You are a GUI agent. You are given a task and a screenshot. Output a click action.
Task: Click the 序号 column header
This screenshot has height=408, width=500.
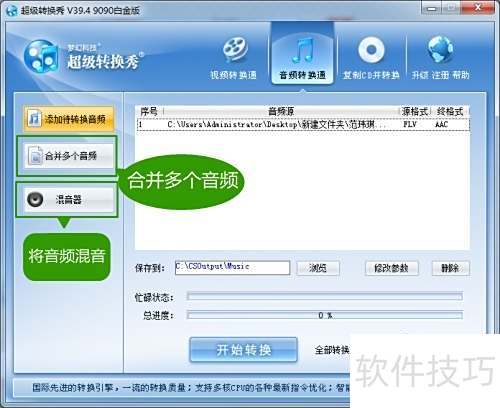[149, 111]
